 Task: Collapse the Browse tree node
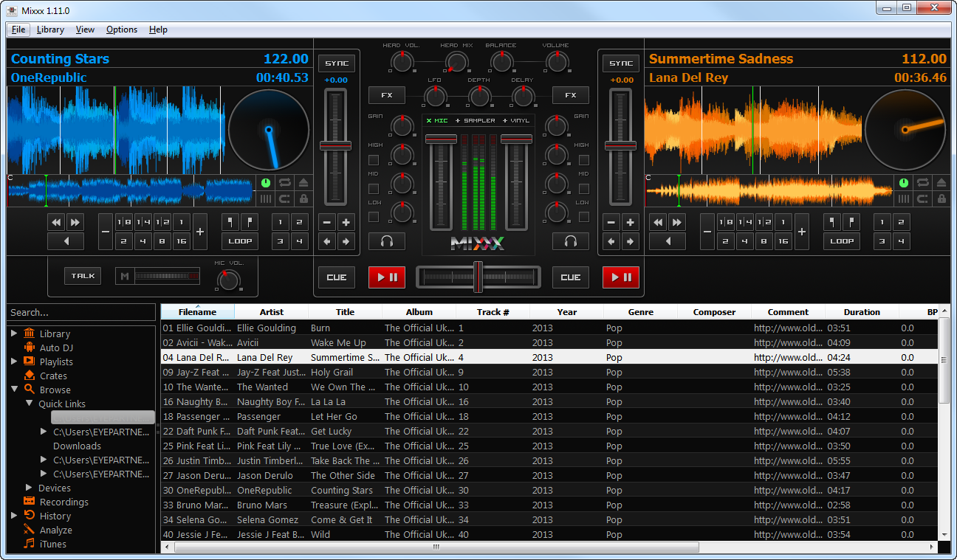(x=14, y=390)
